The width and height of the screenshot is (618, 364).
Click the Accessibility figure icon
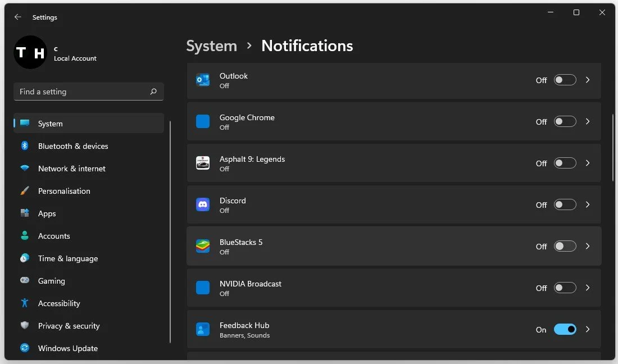click(24, 303)
